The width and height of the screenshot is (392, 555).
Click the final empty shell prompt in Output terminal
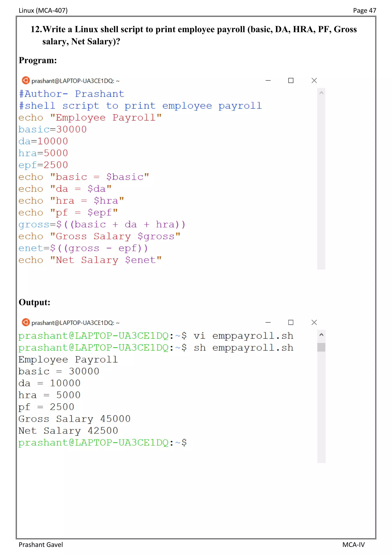click(103, 443)
